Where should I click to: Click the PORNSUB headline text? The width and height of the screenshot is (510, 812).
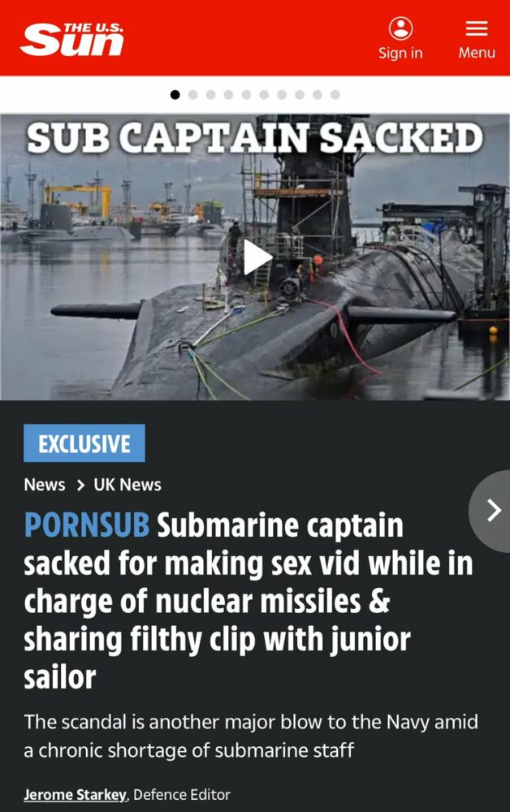click(87, 525)
